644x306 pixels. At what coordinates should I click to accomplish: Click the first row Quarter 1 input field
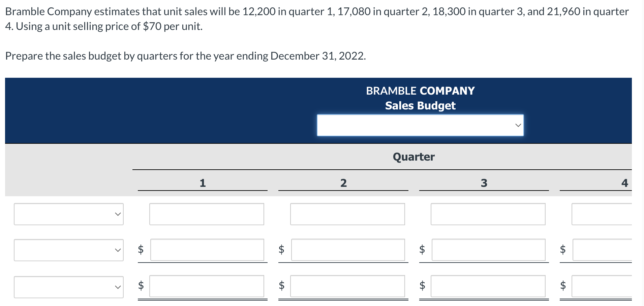pyautogui.click(x=207, y=214)
